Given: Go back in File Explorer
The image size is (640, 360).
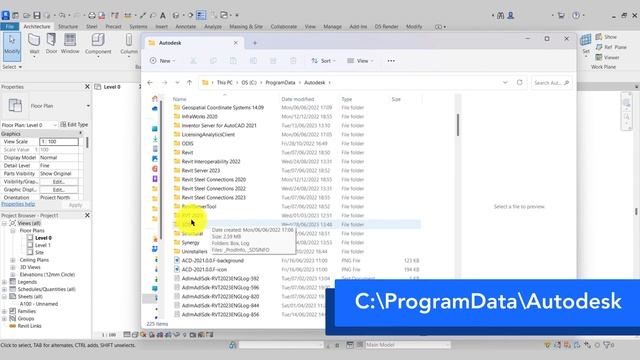Looking at the screenshot, I should coord(150,82).
